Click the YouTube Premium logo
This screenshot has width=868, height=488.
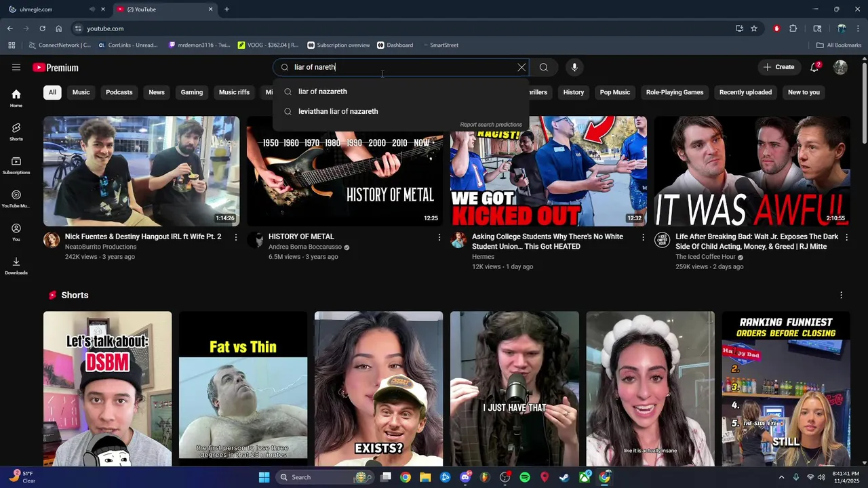56,68
